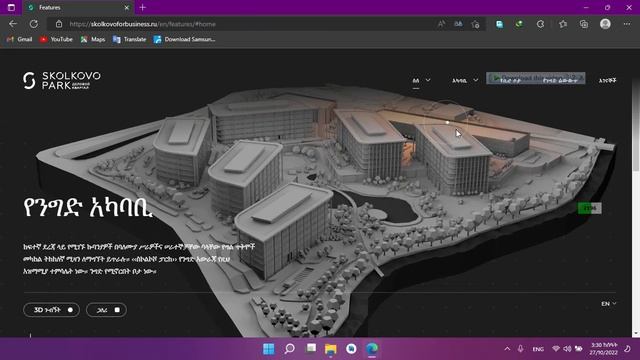Image resolution: width=640 pixels, height=360 pixels.
Task: Open the green extension icon
Action: [x=519, y=24]
